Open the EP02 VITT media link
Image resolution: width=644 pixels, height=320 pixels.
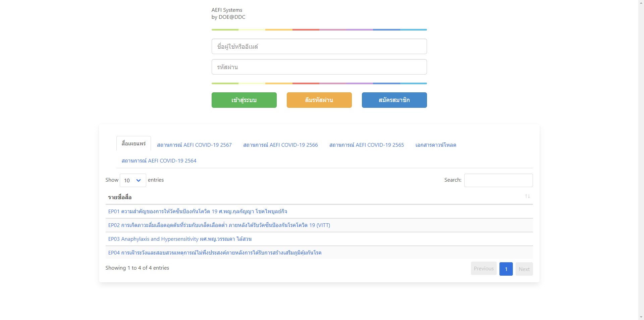tap(219, 225)
